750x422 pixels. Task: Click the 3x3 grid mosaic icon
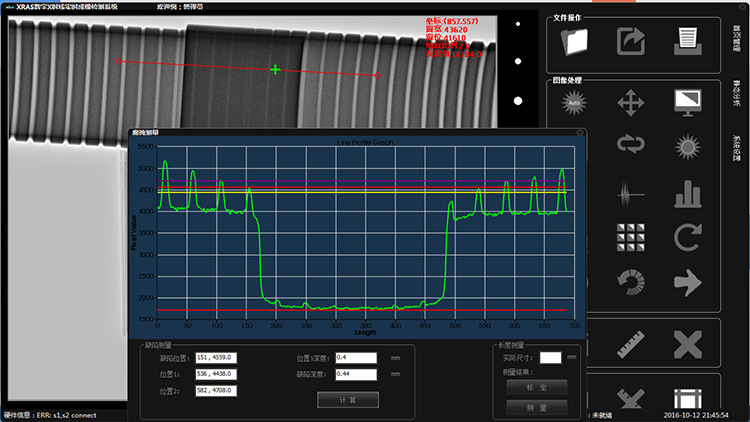[630, 237]
